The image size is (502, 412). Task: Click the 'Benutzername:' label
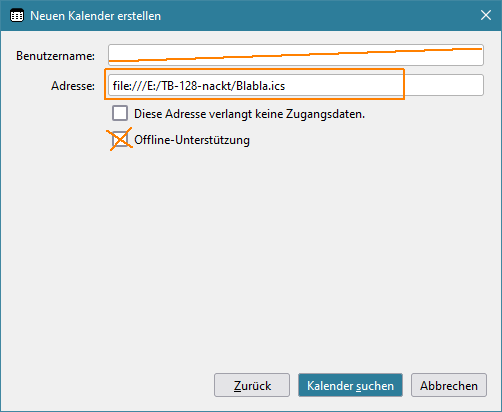[x=55, y=56]
